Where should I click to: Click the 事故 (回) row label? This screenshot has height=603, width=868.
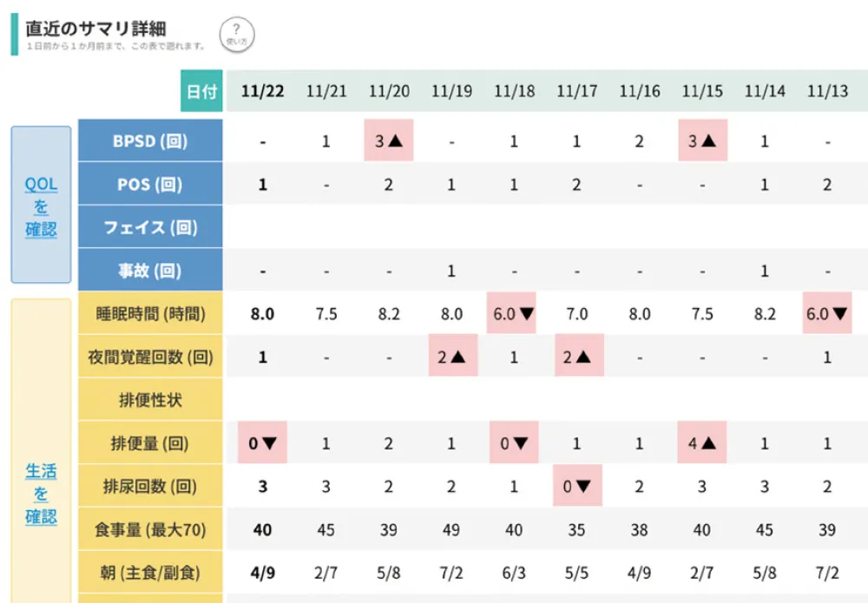(150, 271)
